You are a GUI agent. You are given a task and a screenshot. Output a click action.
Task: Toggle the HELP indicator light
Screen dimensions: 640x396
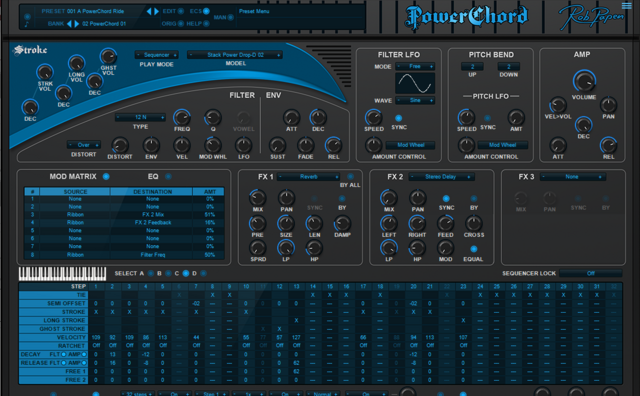click(206, 24)
